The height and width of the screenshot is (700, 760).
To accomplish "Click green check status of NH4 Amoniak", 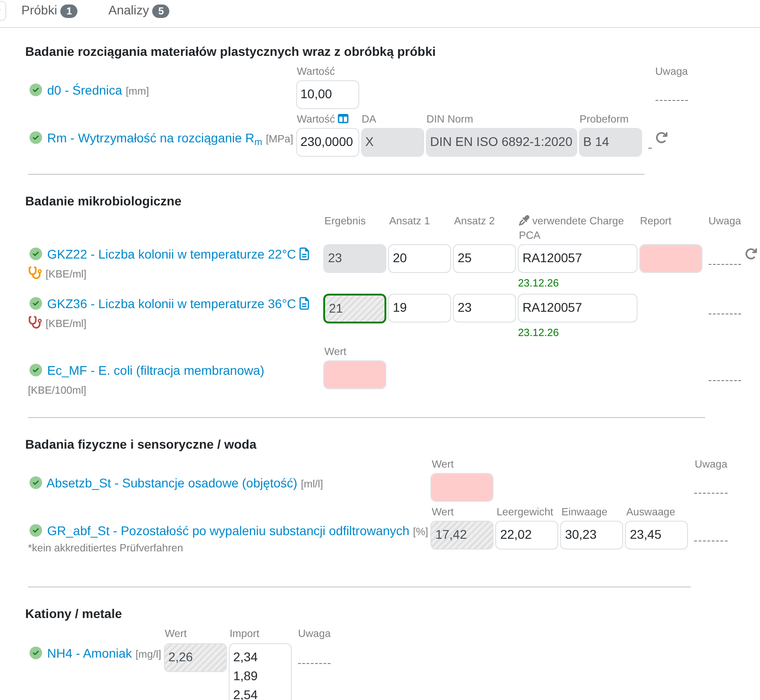I will (x=36, y=653).
